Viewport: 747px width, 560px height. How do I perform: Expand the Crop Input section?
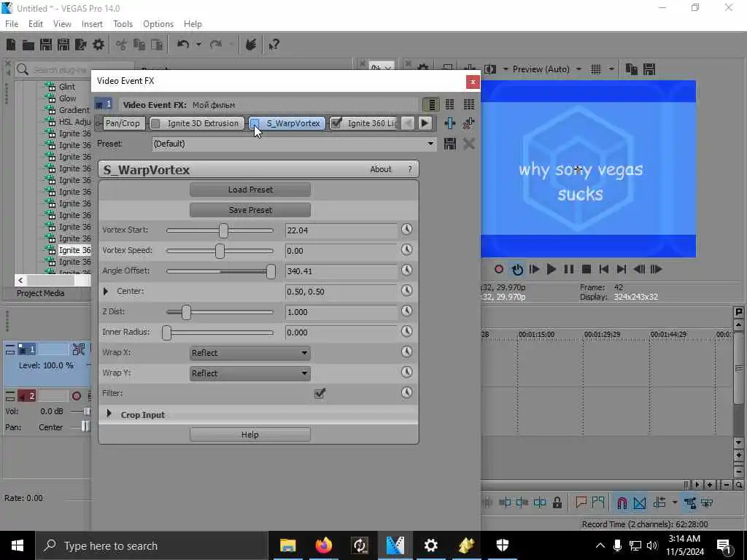pyautogui.click(x=109, y=414)
